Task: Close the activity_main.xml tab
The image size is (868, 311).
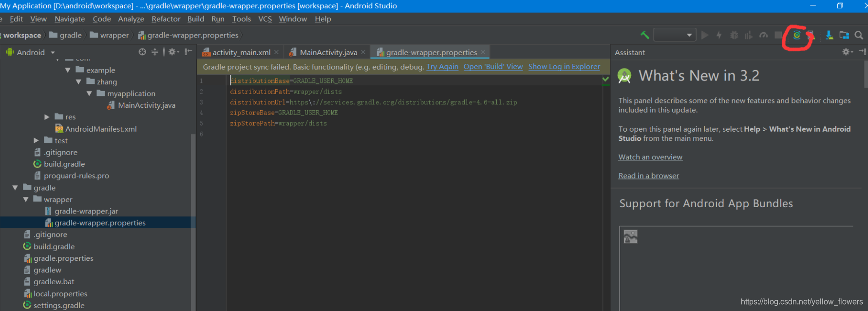Action: point(277,52)
